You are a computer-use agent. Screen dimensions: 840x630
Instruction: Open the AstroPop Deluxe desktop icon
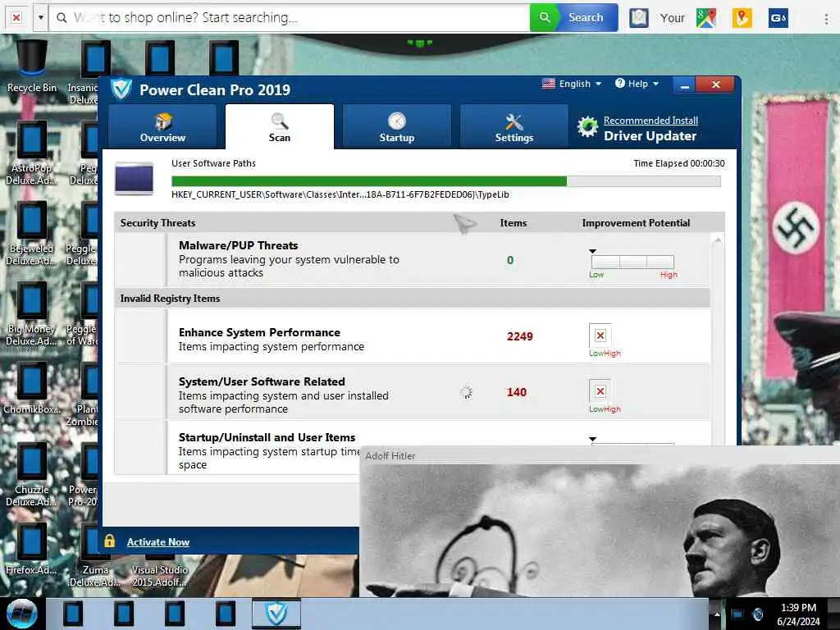(x=31, y=152)
